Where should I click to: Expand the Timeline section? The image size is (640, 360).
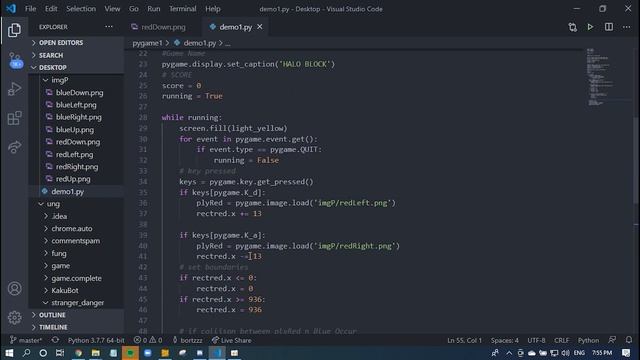tap(77, 327)
